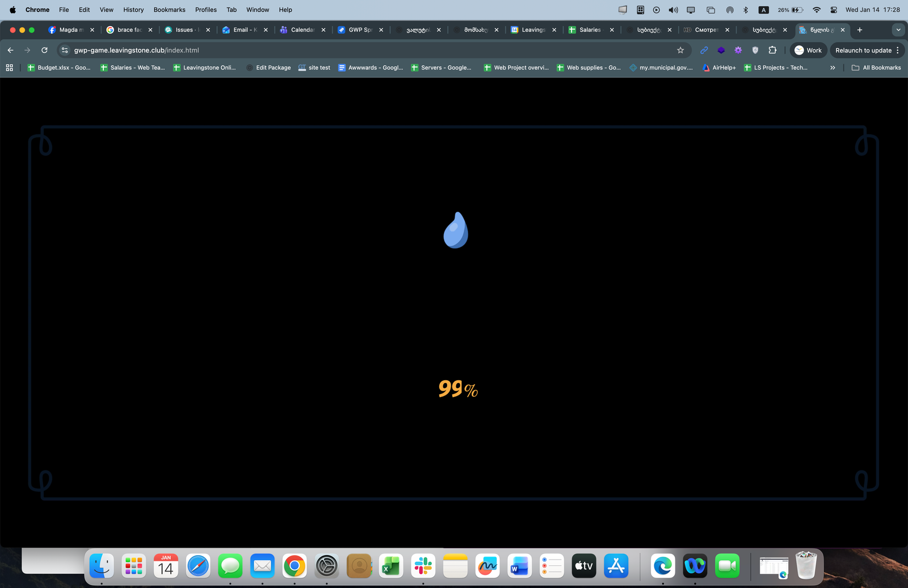This screenshot has width=908, height=588.
Task: Open the Extensions puzzle piece icon
Action: click(772, 51)
